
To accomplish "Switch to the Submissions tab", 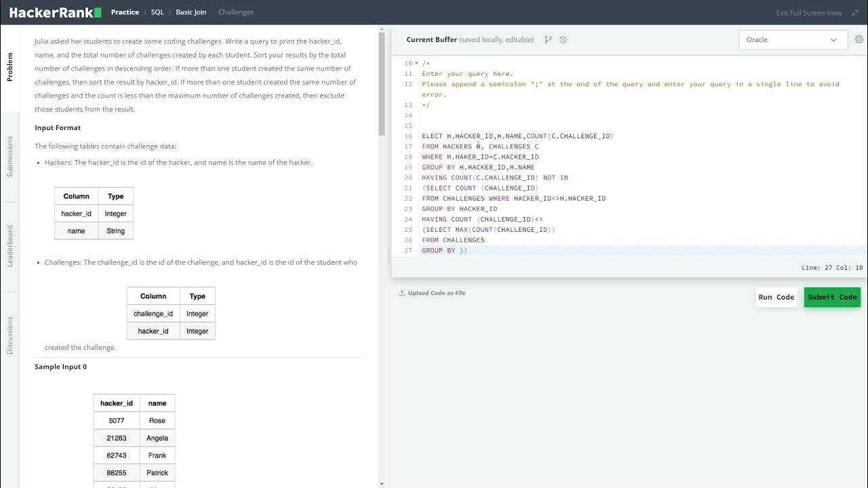I will [x=10, y=157].
